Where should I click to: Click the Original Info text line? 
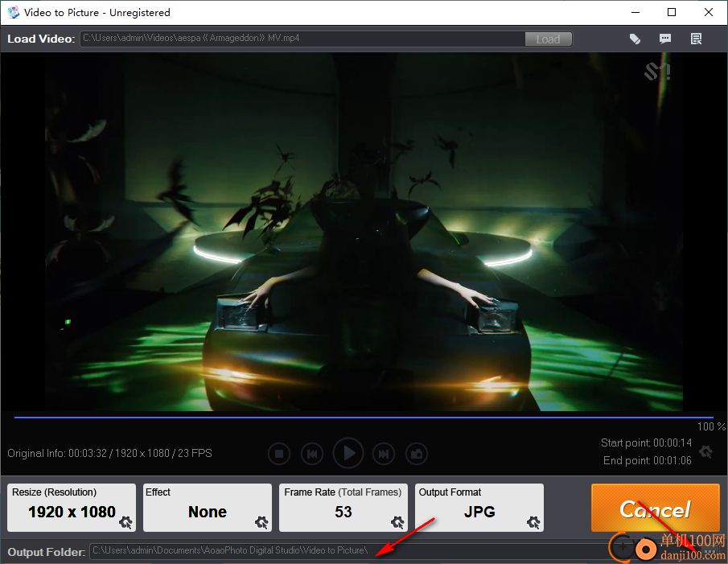click(x=109, y=453)
